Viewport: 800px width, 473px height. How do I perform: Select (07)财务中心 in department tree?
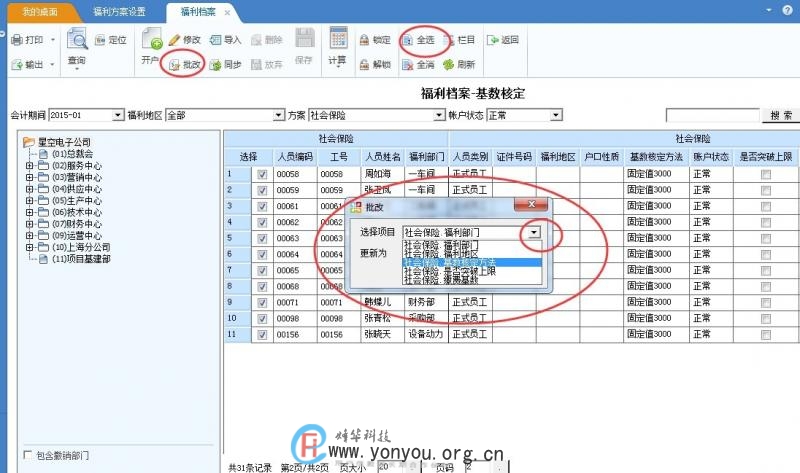(x=77, y=224)
